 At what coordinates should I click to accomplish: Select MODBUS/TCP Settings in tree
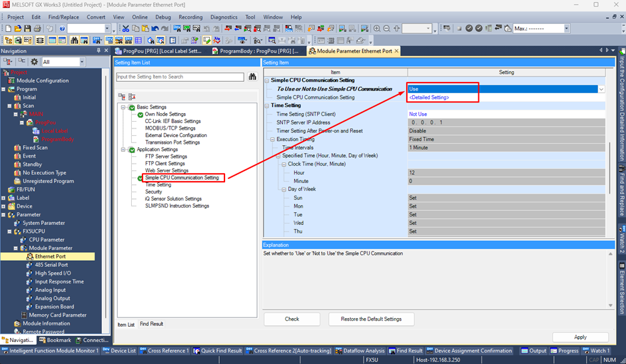(170, 128)
